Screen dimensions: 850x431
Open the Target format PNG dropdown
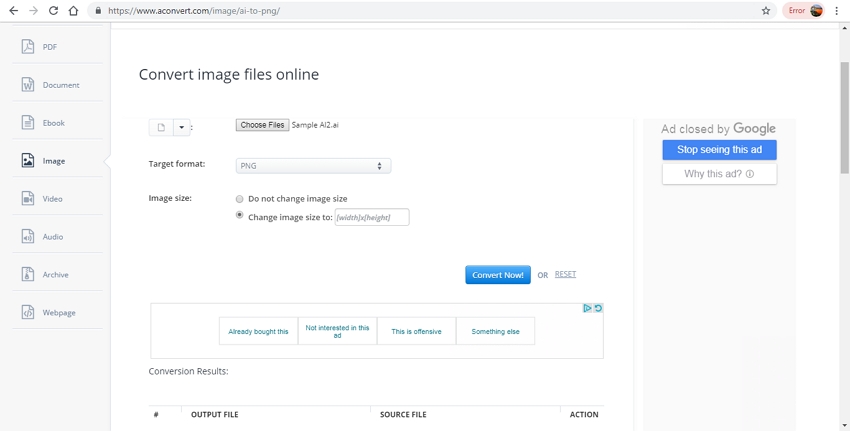(x=313, y=166)
